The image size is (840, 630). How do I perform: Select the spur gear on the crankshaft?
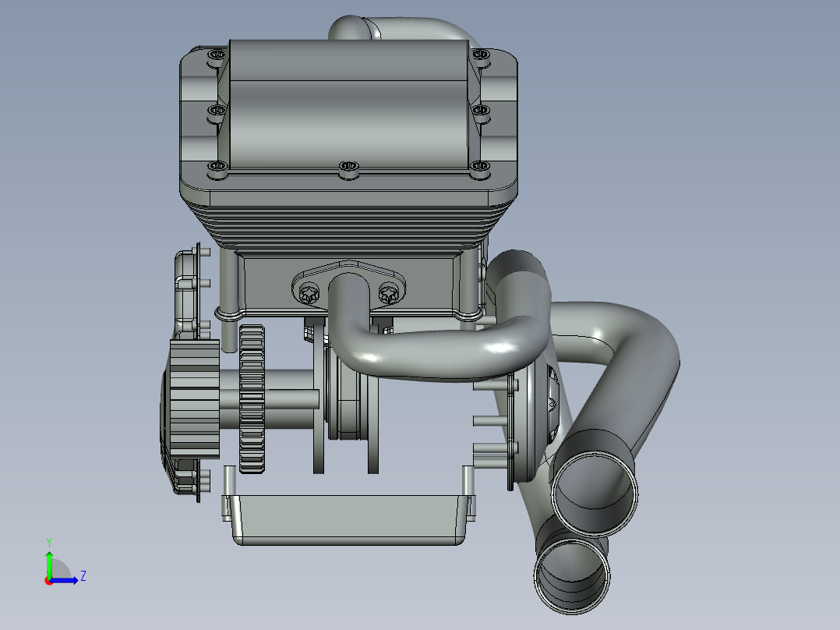tap(252, 399)
